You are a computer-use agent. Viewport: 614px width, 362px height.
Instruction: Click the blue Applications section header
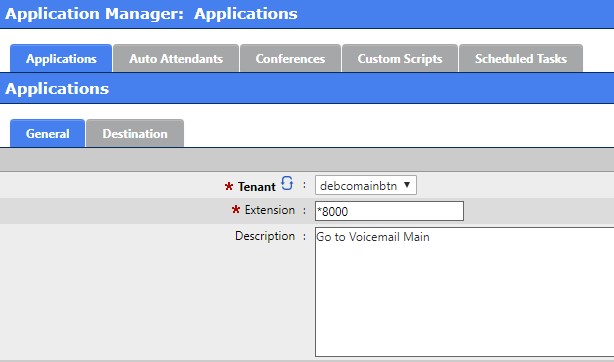pos(307,89)
